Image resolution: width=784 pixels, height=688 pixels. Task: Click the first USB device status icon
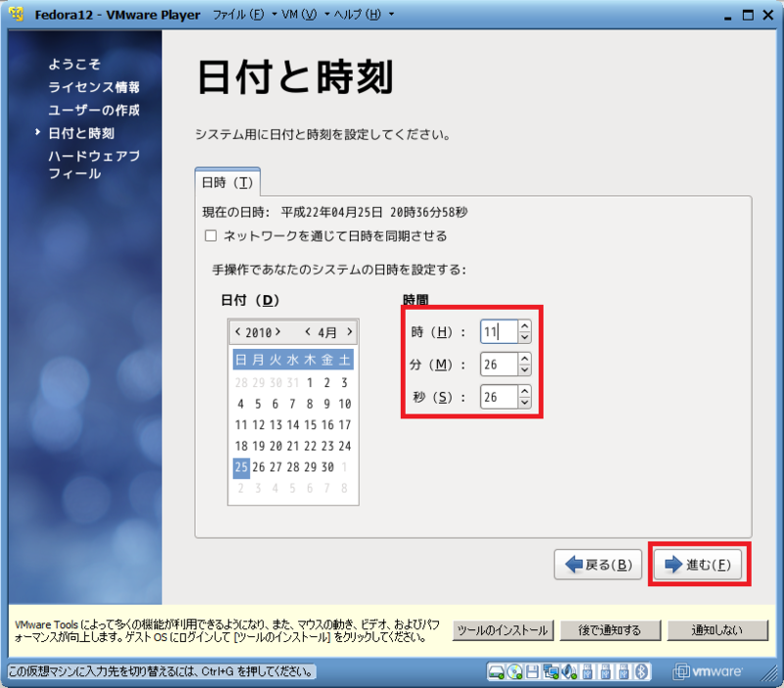(588, 672)
